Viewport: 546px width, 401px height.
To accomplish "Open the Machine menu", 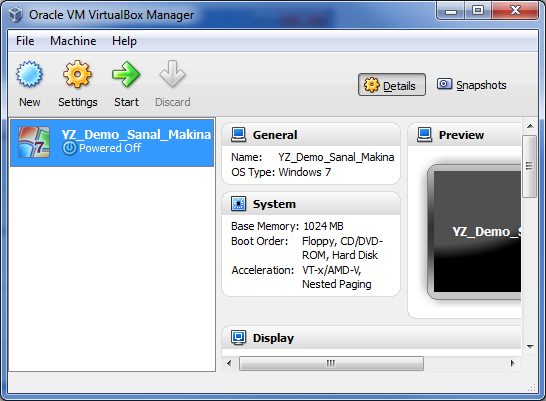I will point(73,41).
